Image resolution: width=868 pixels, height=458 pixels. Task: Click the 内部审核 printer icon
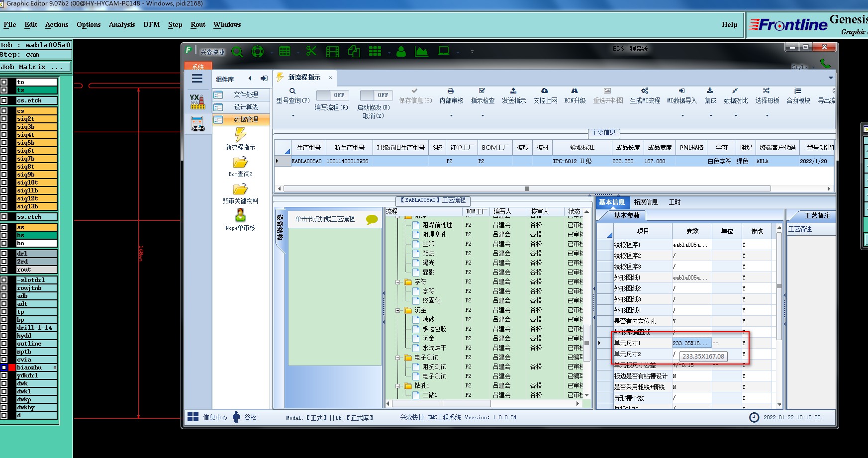click(451, 91)
